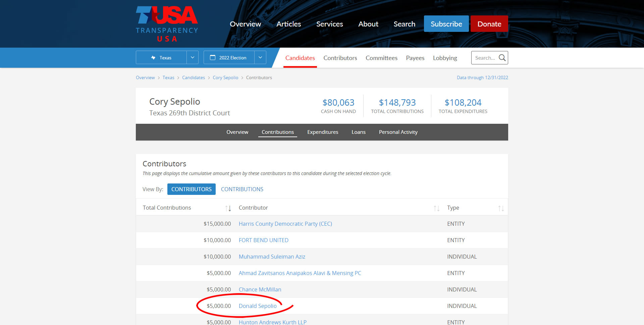Expand the Texas state dropdown arrow

click(193, 57)
